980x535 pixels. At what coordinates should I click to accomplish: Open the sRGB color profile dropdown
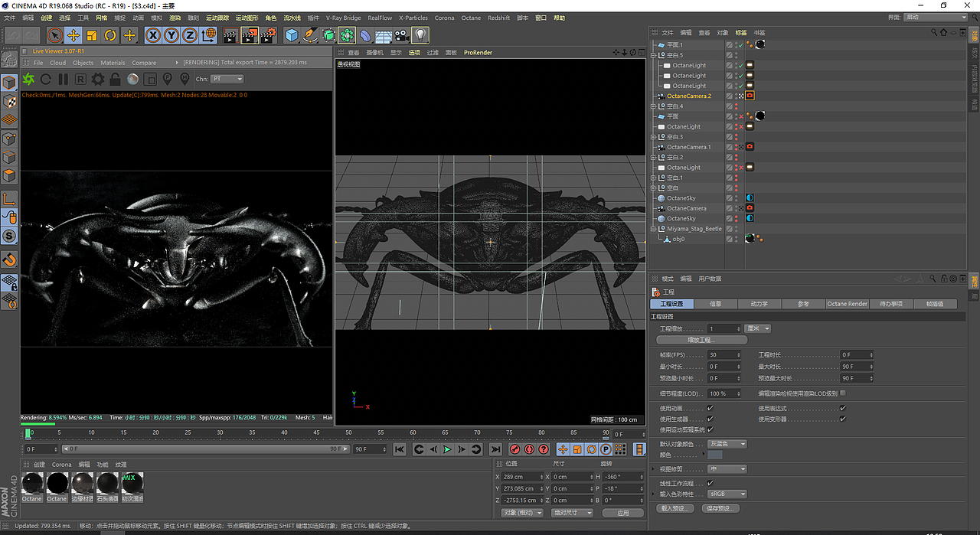click(x=727, y=494)
